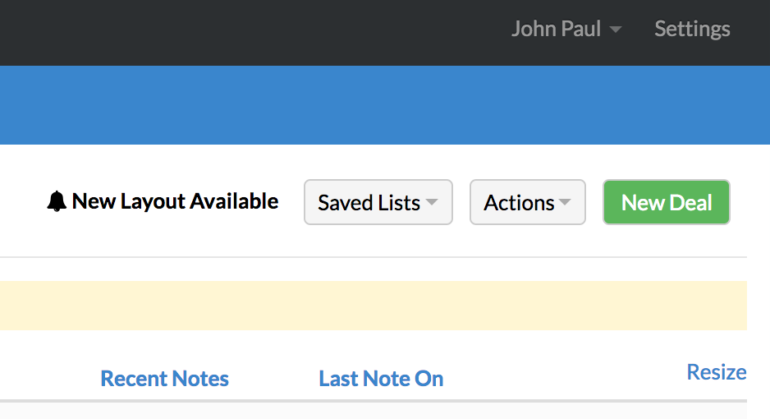Click the Resize columns link

[x=716, y=372]
